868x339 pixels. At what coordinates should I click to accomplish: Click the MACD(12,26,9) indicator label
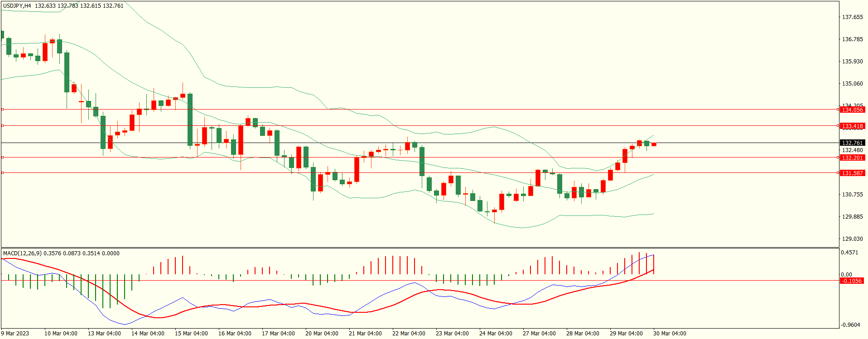coord(23,253)
